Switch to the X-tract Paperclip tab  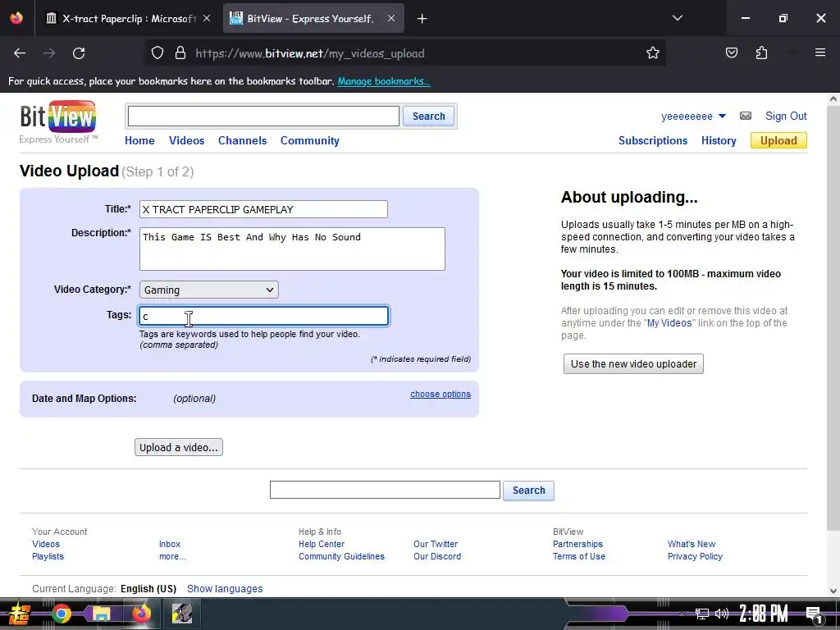[129, 19]
